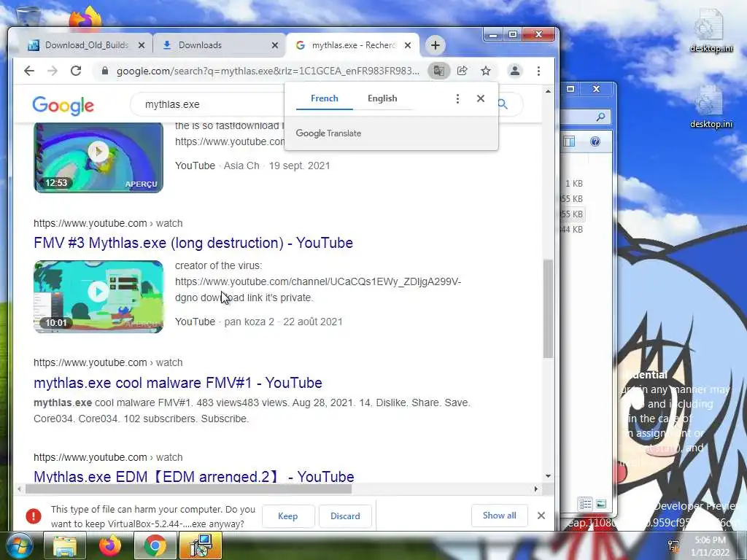
Task: Click the horizontal scrollbar thumb
Action: 188,489
